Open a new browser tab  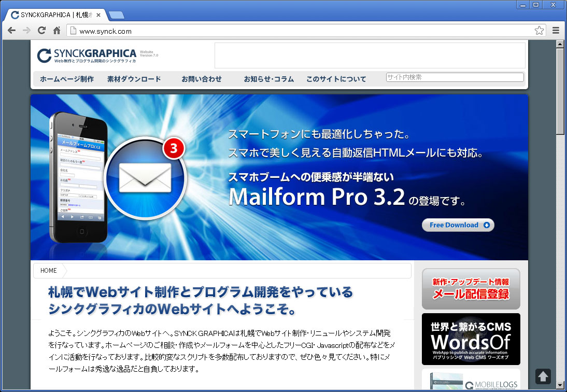click(117, 15)
